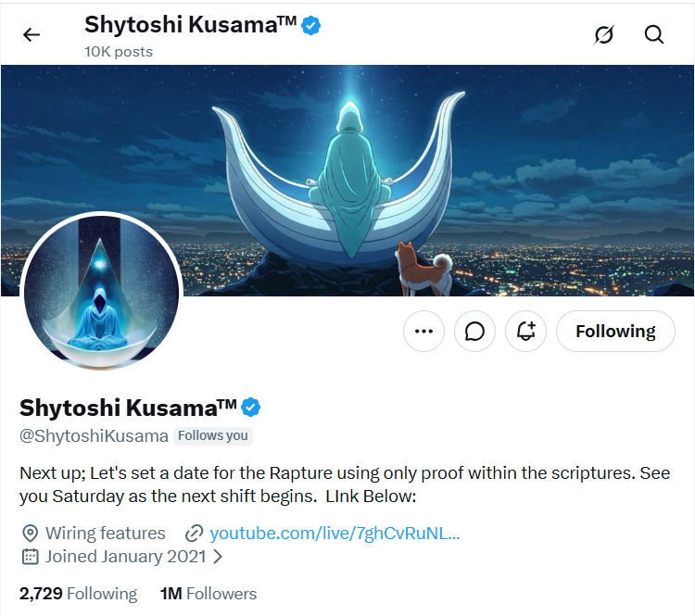Open the youtube.com/live link
695x616 pixels.
tap(335, 533)
